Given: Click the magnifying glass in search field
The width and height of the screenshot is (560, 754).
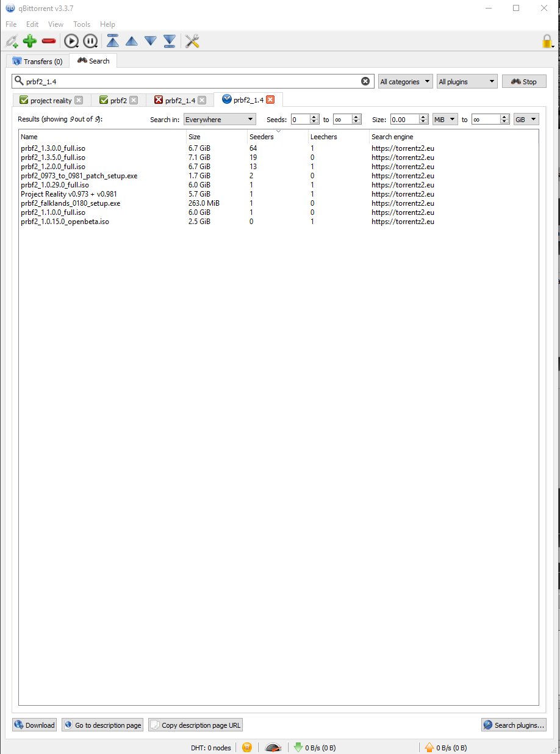Looking at the screenshot, I should 19,81.
